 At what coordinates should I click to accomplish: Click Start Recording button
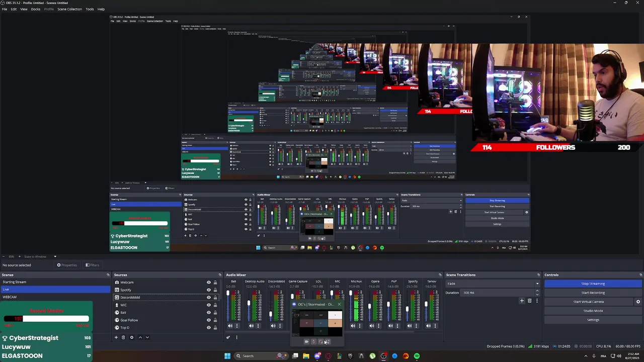click(x=593, y=293)
